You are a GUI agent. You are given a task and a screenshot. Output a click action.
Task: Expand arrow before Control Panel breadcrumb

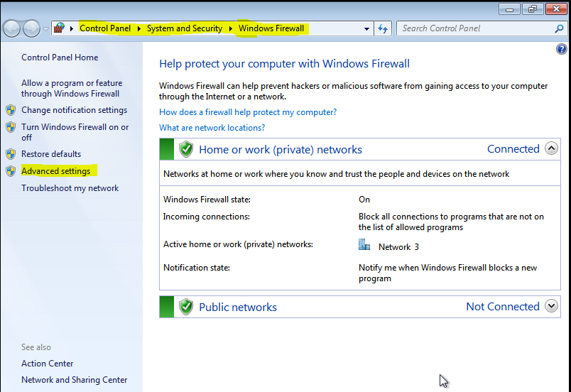(71, 28)
